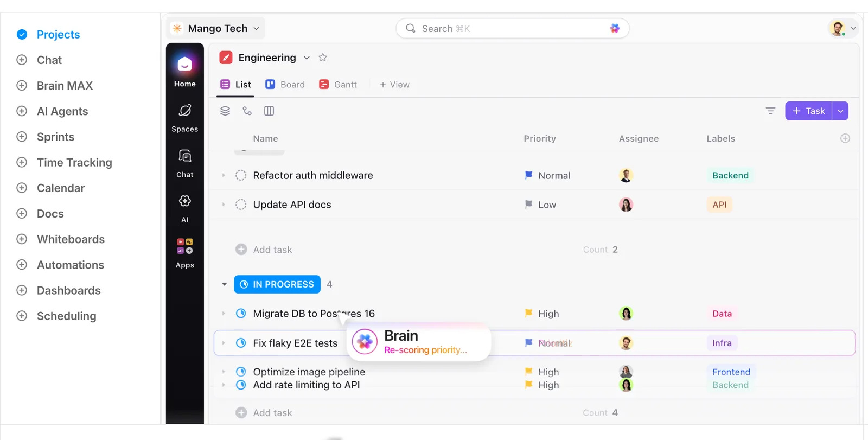Open the filter icon near Task button
Image resolution: width=868 pixels, height=440 pixels.
(x=770, y=111)
